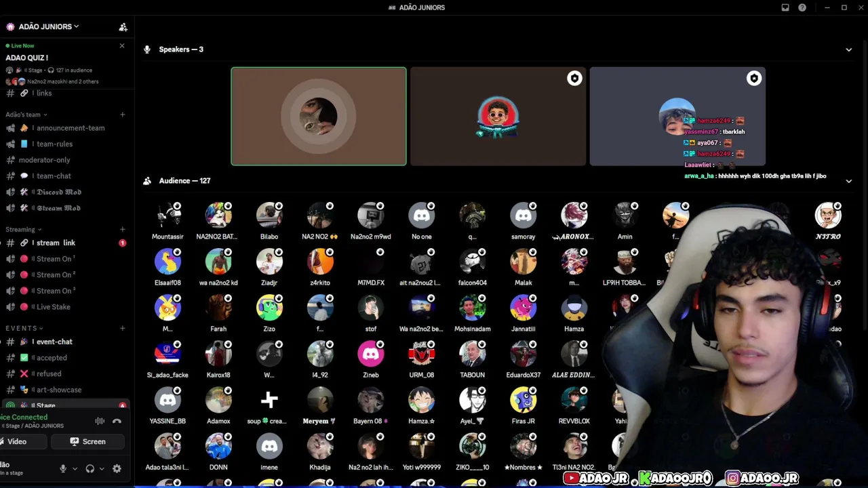This screenshot has height=488, width=868.
Task: Join the Stream On 1 voice channel
Action: pos(65,258)
